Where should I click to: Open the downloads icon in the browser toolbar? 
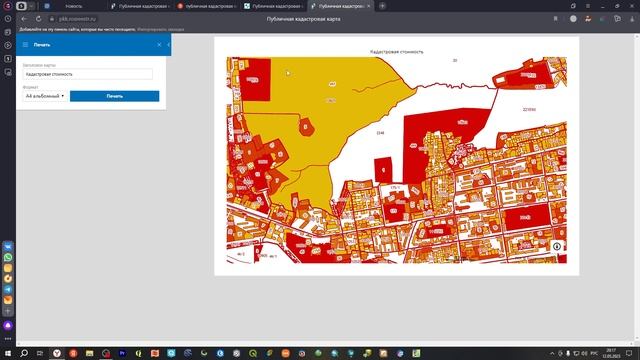632,19
